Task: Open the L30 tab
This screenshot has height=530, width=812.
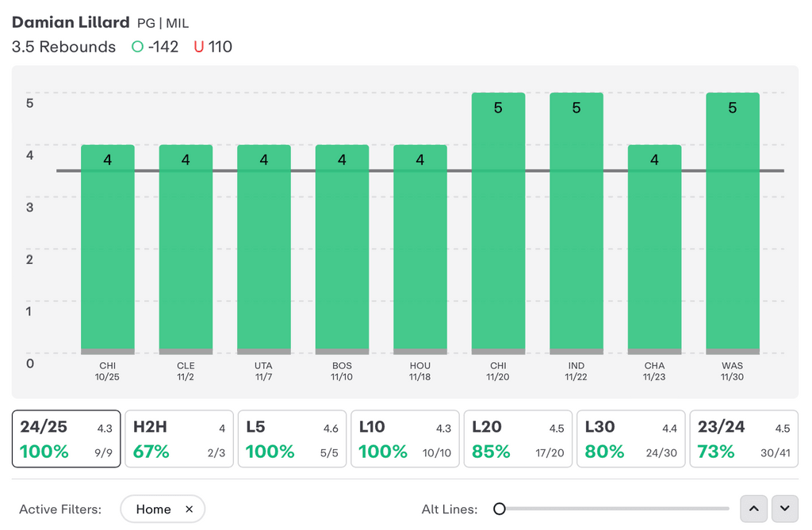Action: [630, 439]
